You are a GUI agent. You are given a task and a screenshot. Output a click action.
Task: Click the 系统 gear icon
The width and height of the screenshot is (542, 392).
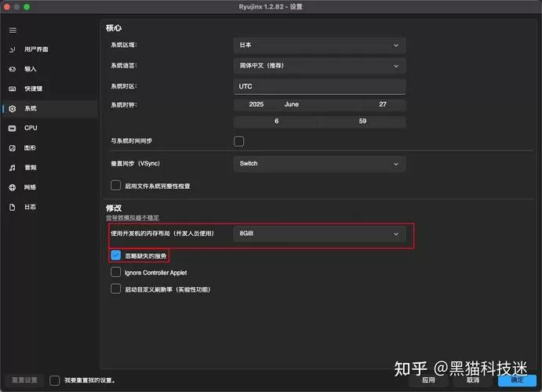(13, 108)
